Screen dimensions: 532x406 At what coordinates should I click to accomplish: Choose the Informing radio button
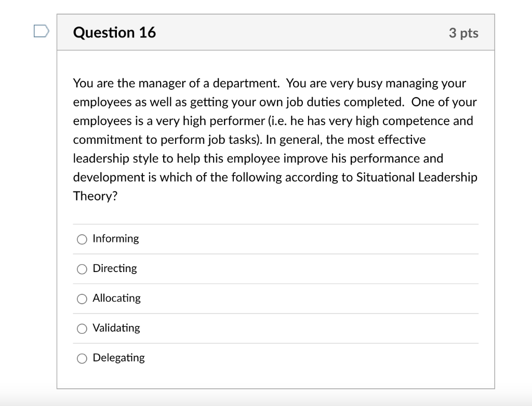pos(82,239)
